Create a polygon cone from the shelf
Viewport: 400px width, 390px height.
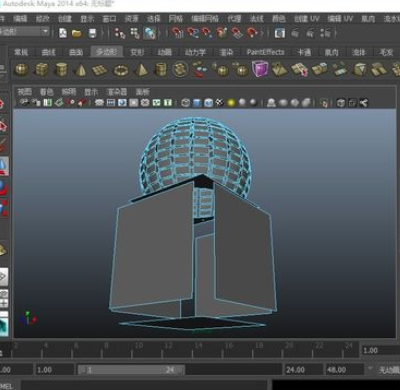coord(81,70)
